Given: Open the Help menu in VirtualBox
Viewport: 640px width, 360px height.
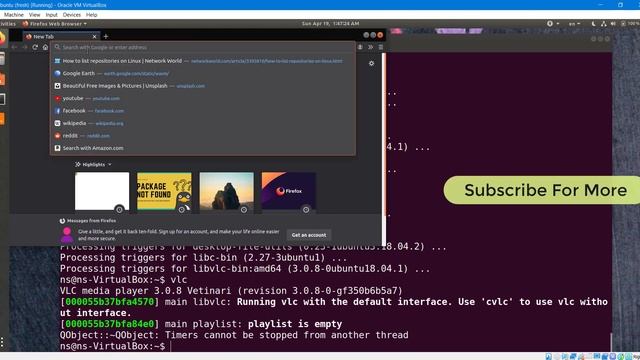Looking at the screenshot, I should [x=91, y=15].
